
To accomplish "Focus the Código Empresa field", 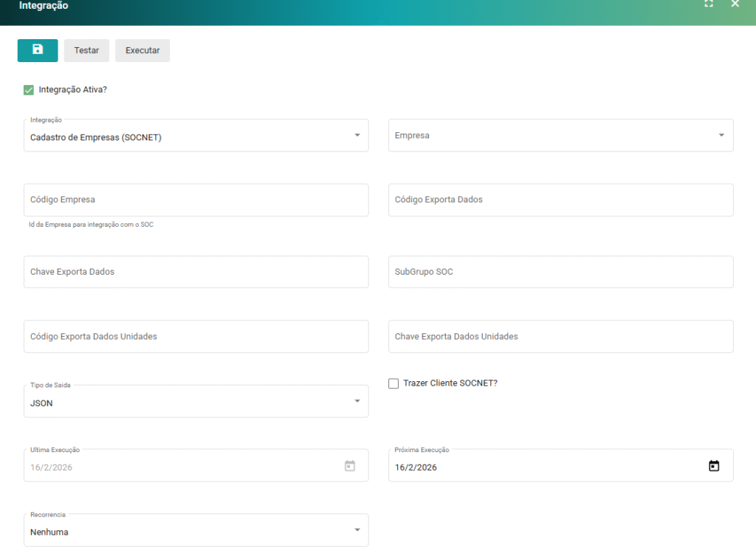I will click(x=196, y=200).
